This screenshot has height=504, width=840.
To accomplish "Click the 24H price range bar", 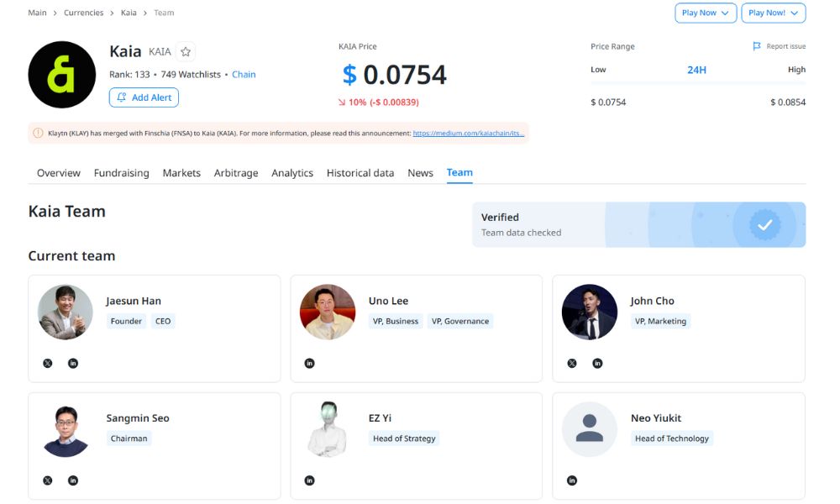I will coord(697,84).
